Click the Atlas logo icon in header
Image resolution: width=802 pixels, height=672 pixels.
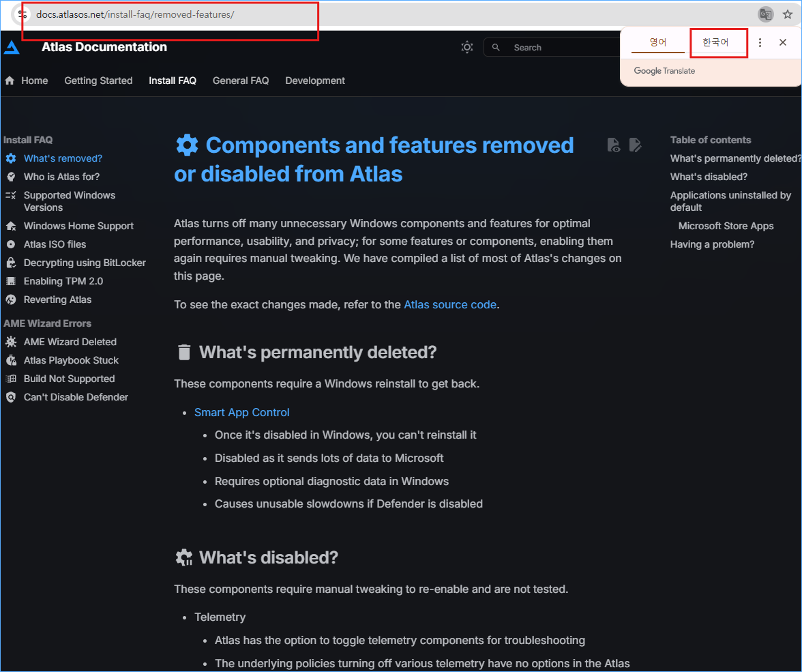coord(11,47)
